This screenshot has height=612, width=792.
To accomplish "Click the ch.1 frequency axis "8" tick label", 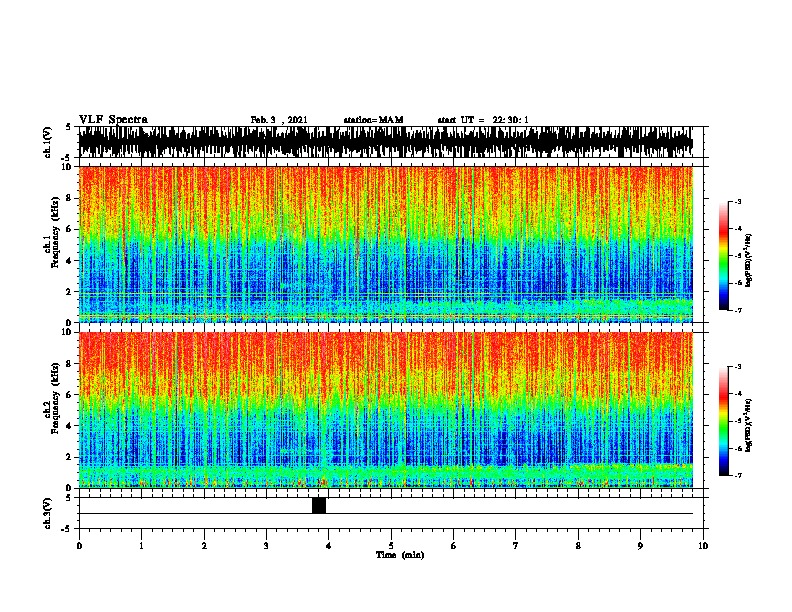I will (x=70, y=198).
